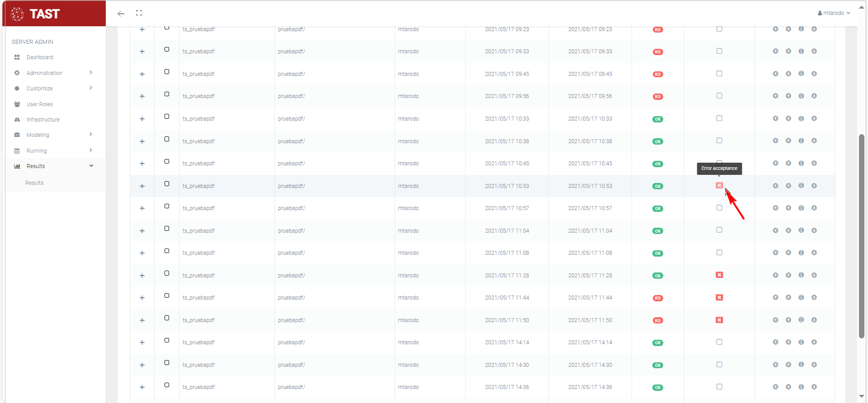The width and height of the screenshot is (868, 403).
Task: Uncheck error acceptance for the 10:53 run
Action: [719, 186]
